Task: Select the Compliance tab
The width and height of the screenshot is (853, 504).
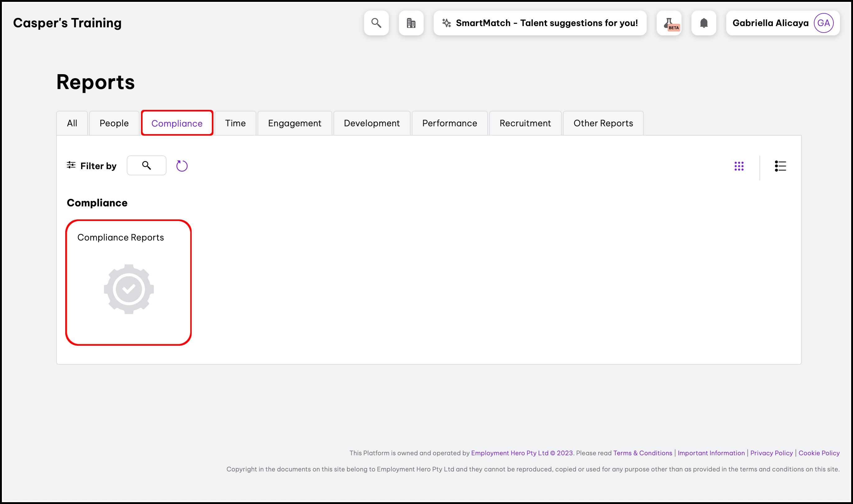Action: coord(177,123)
